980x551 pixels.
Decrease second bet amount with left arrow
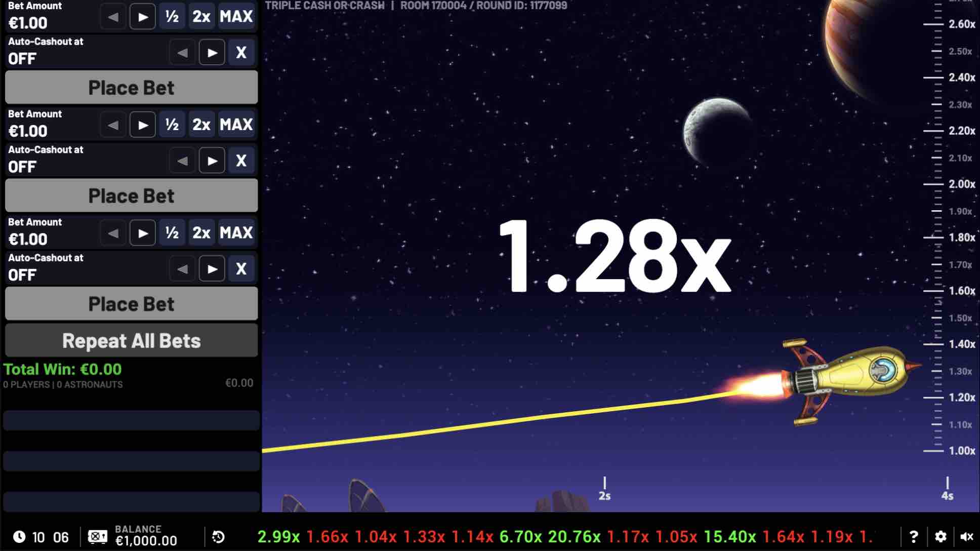[x=113, y=125]
